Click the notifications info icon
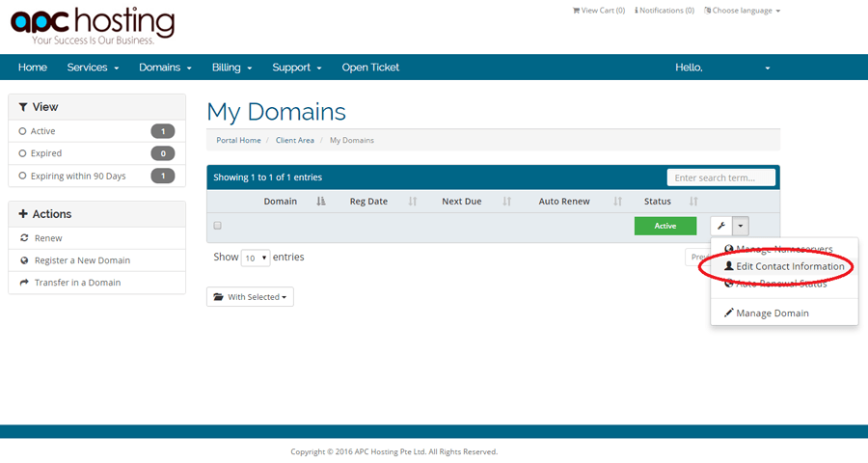The image size is (868, 463). [637, 11]
